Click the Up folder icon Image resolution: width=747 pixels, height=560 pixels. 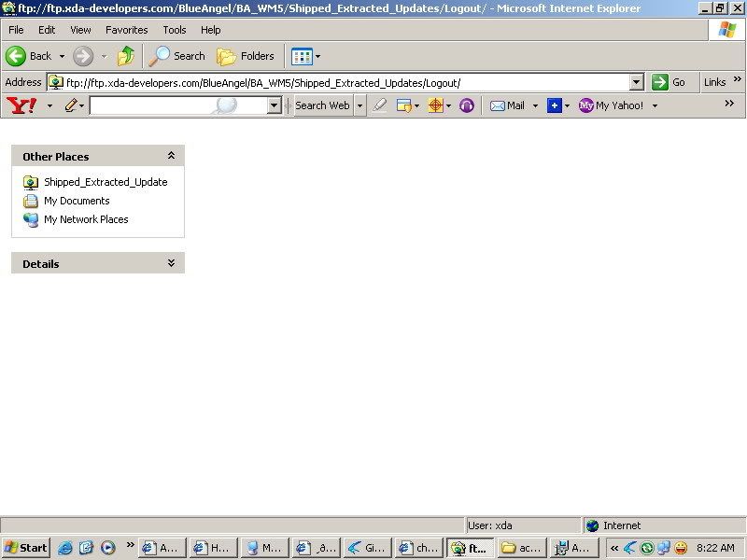click(126, 56)
